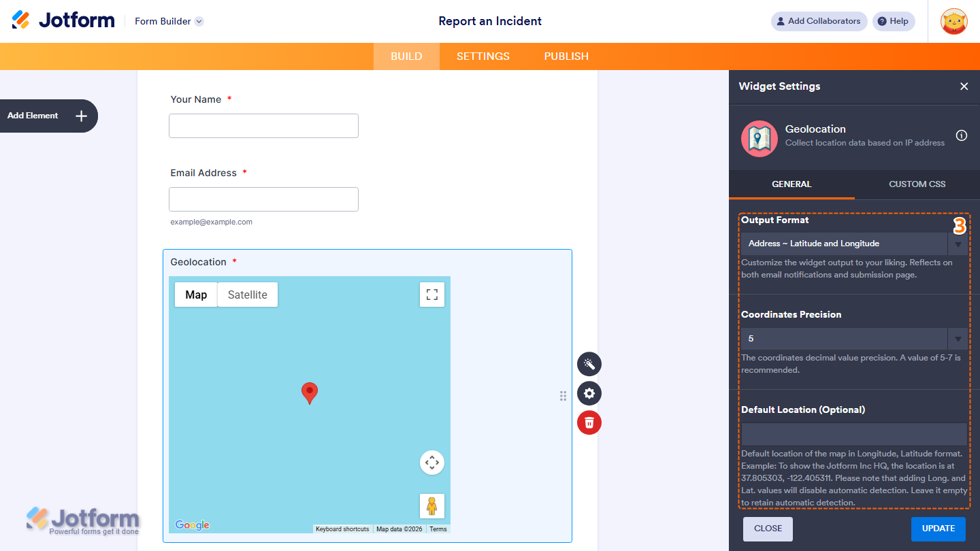
Task: Click the Widget Settings heading
Action: click(x=779, y=86)
